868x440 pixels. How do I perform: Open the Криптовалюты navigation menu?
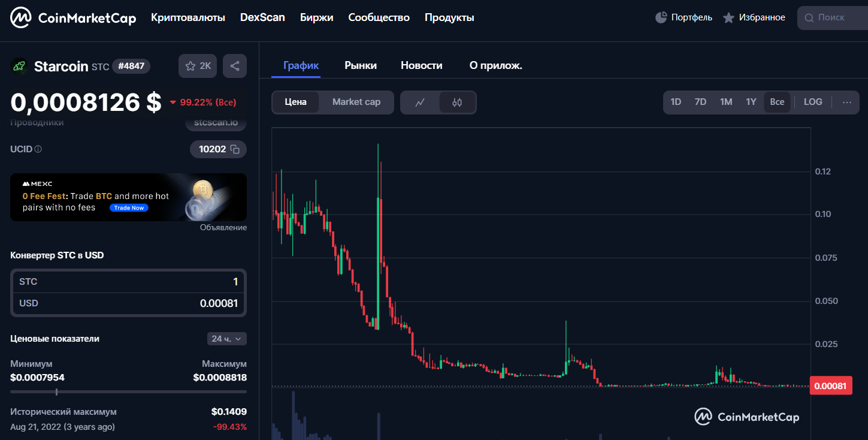click(x=188, y=17)
